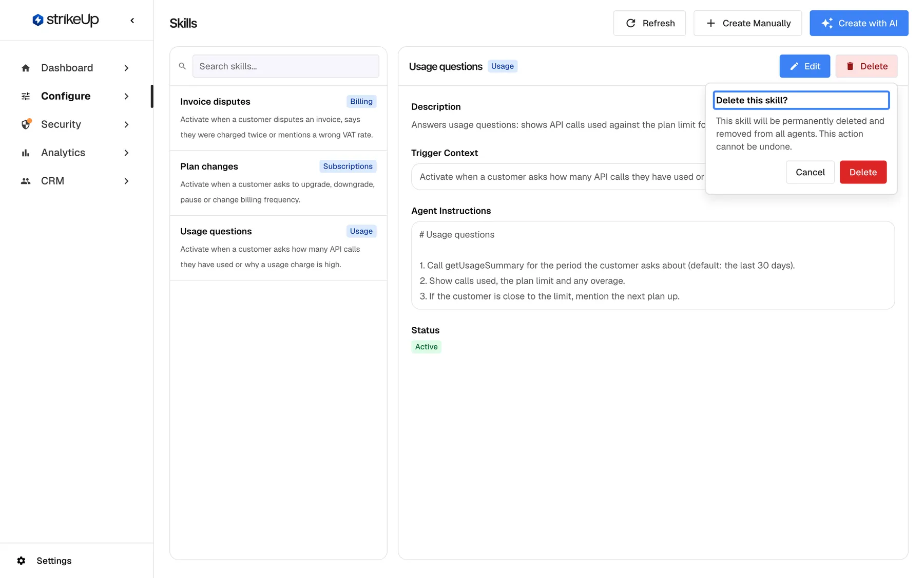Screen dimensions: 924x578
Task: Click the Skills page title
Action: (183, 23)
